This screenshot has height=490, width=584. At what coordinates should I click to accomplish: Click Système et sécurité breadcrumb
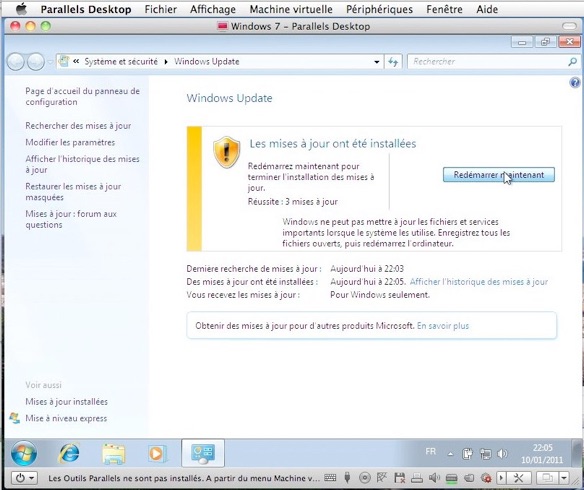tap(121, 61)
